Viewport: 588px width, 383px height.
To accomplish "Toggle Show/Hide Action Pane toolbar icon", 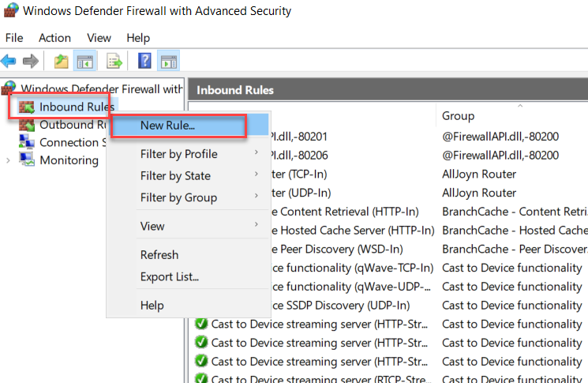I will pos(168,61).
